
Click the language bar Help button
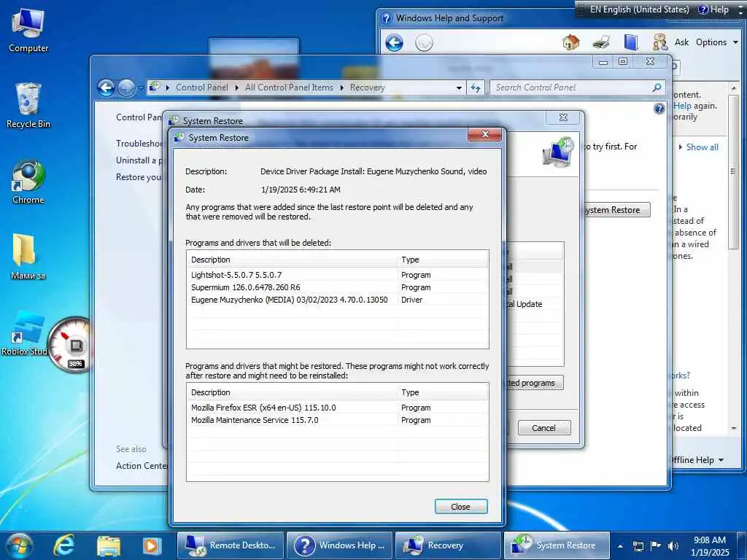[713, 9]
